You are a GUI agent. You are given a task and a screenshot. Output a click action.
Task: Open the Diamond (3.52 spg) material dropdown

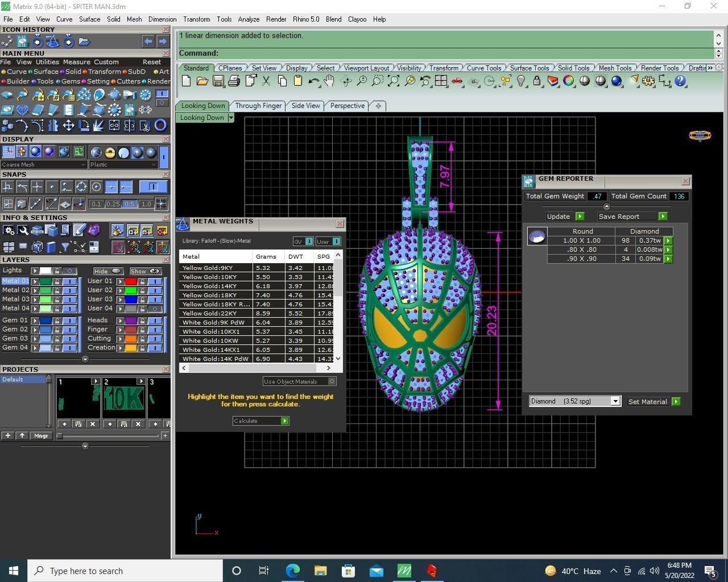(615, 401)
